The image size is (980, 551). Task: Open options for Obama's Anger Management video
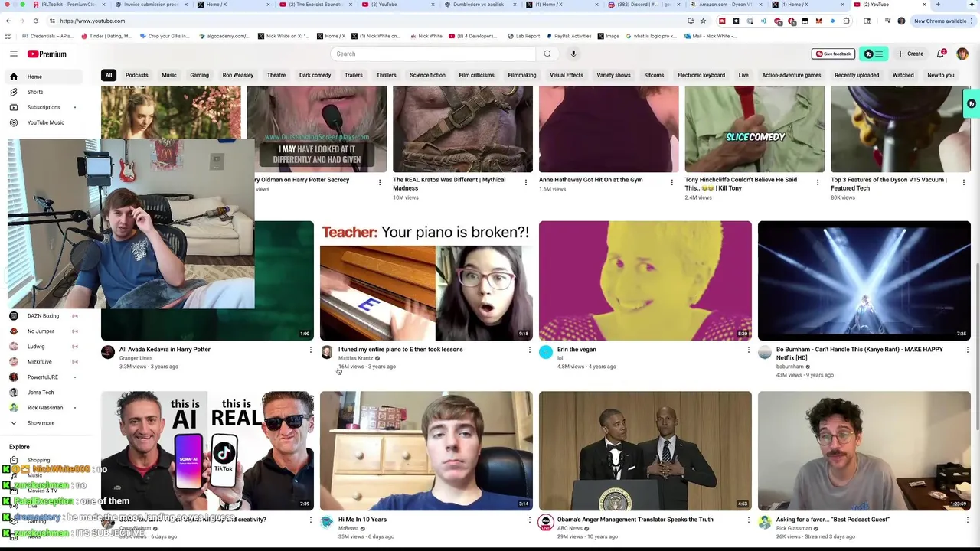point(748,520)
